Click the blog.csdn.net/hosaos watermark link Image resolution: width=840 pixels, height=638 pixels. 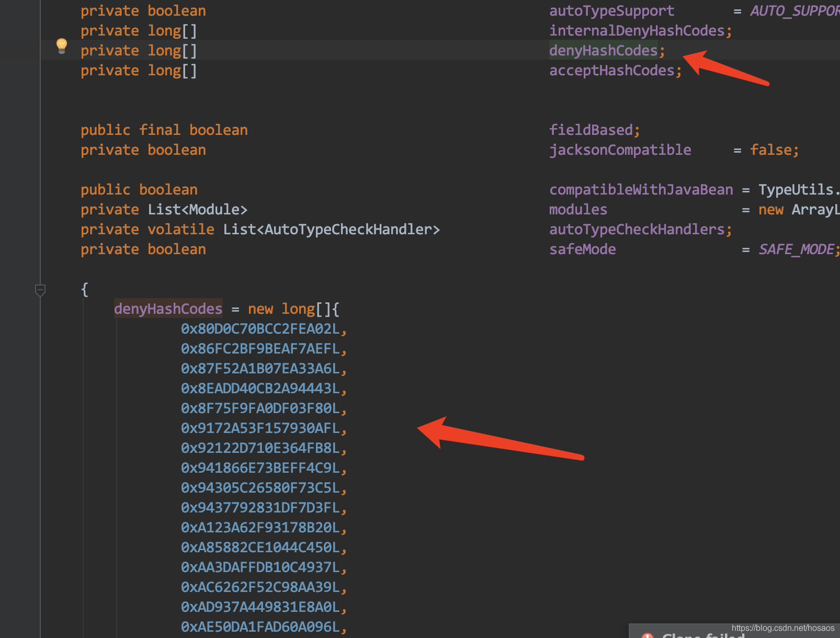click(782, 628)
